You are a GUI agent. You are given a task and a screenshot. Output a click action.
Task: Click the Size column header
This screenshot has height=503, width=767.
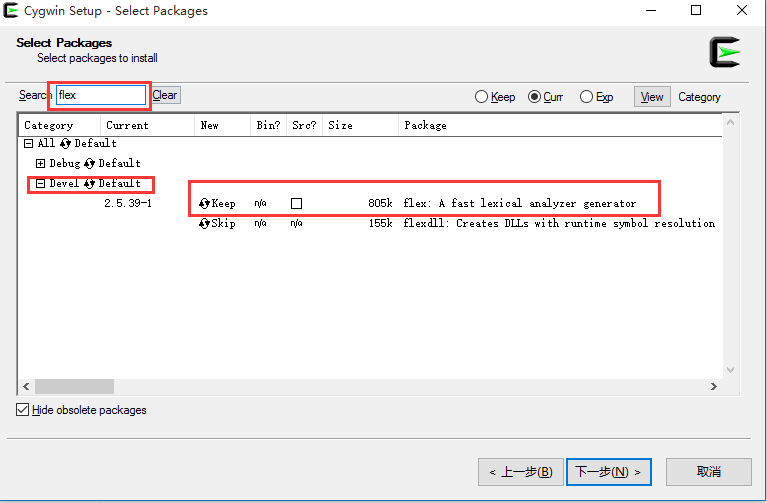(x=360, y=125)
